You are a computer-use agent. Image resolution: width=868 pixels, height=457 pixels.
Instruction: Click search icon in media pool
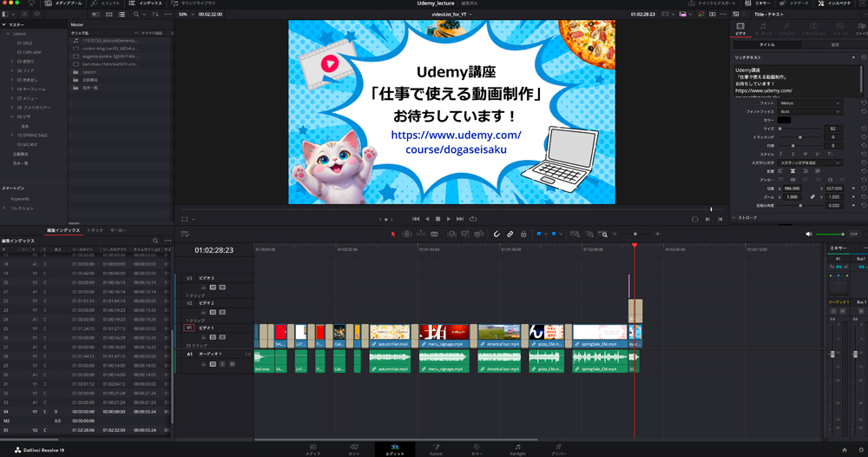click(137, 15)
